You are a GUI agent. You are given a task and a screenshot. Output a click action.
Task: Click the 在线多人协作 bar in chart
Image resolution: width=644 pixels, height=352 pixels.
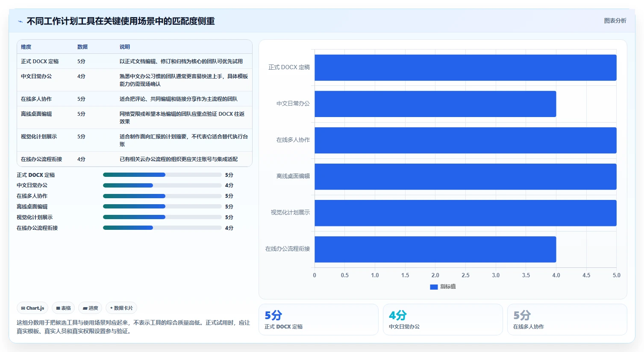coord(465,140)
